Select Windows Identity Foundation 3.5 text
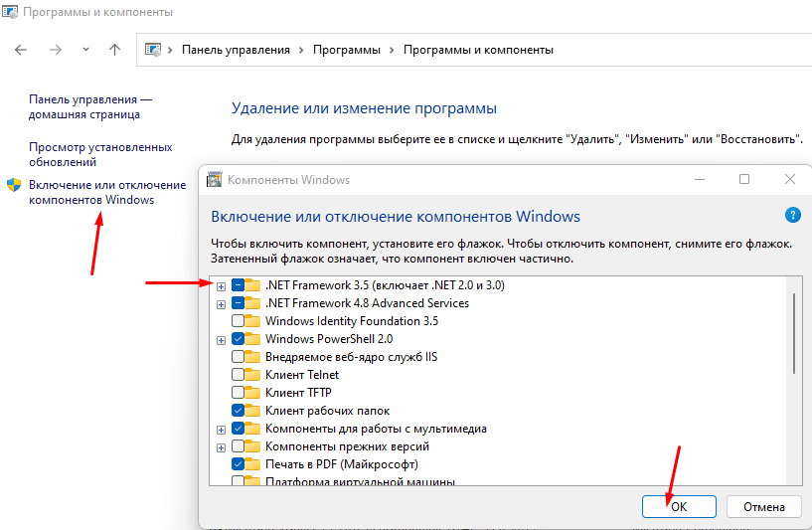812x530 pixels. [x=352, y=321]
